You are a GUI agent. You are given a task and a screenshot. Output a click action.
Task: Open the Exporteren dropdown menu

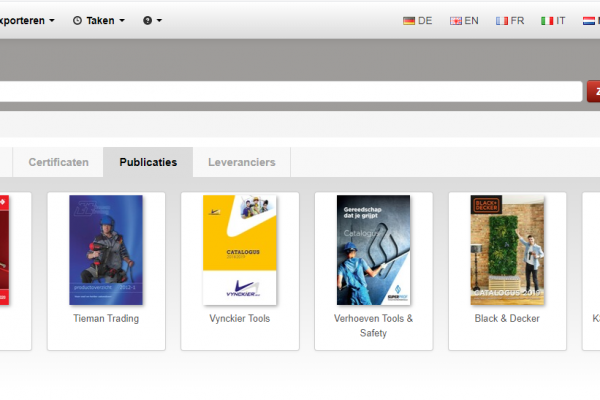[x=27, y=20]
